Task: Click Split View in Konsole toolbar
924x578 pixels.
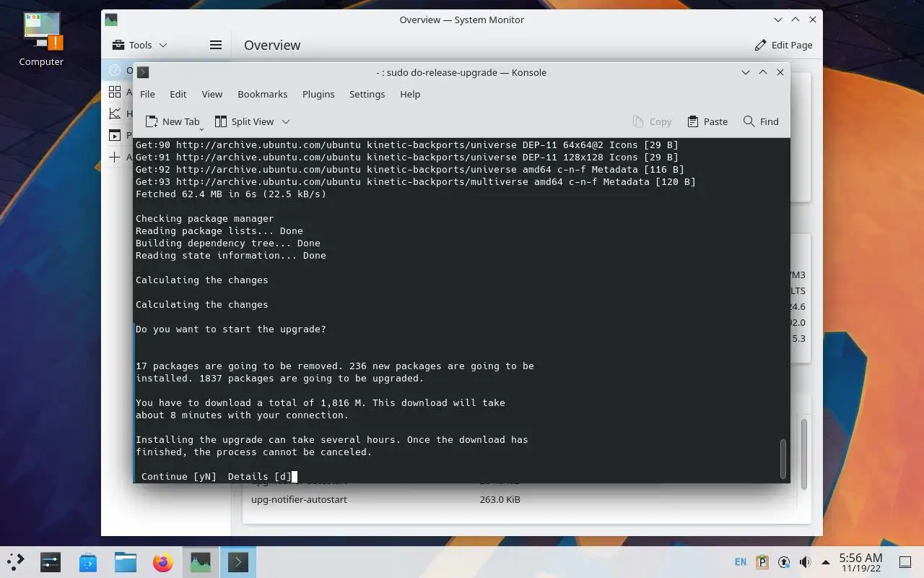Action: (244, 121)
